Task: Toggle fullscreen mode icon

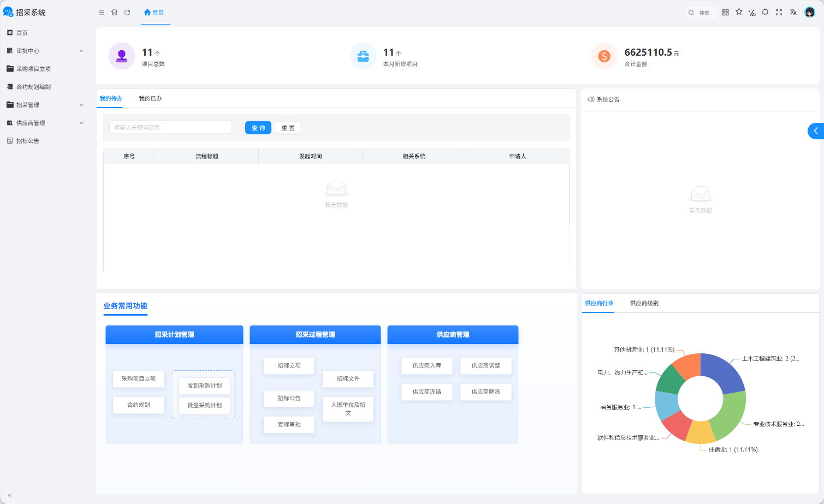Action: pos(779,12)
